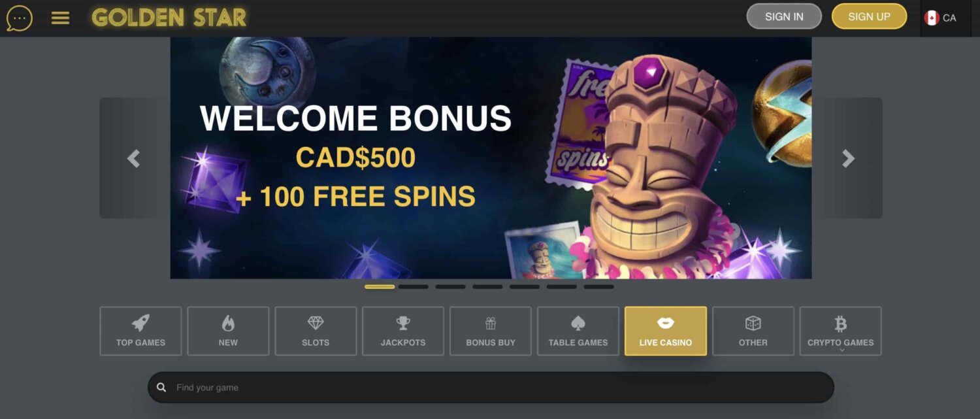Image resolution: width=980 pixels, height=419 pixels.
Task: Open the CA country selector
Action: [x=941, y=18]
